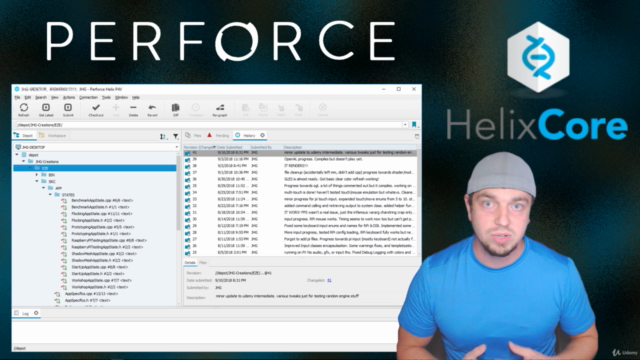Switch to the Pending tab
Viewport: 640px width, 360px height.
pyautogui.click(x=218, y=136)
